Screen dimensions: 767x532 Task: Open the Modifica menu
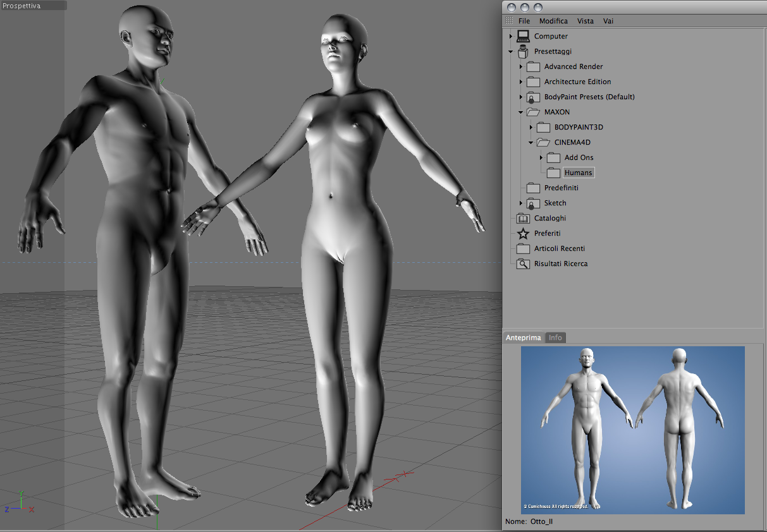click(x=553, y=21)
